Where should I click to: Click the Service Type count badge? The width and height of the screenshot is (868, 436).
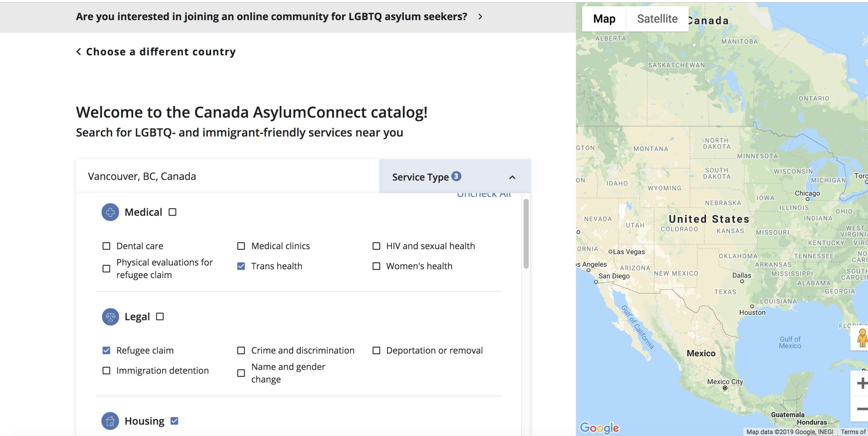tap(456, 176)
